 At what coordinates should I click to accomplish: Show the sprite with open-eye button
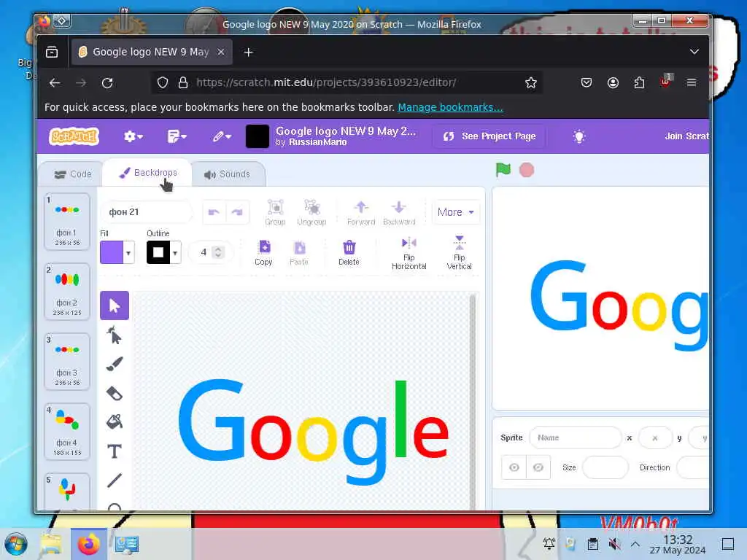(514, 467)
